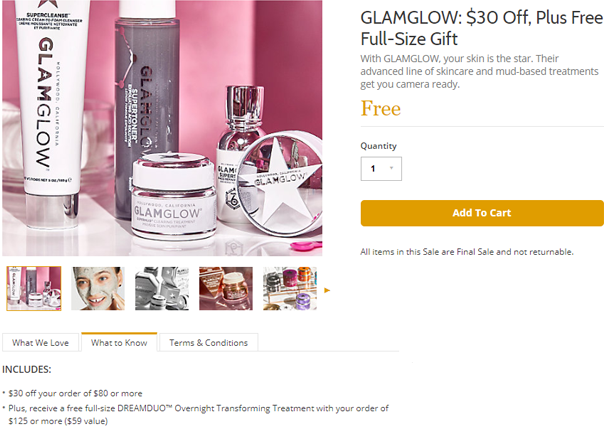The width and height of the screenshot is (604, 427).
Task: Click the small arrow in Quantity box
Action: click(x=391, y=168)
